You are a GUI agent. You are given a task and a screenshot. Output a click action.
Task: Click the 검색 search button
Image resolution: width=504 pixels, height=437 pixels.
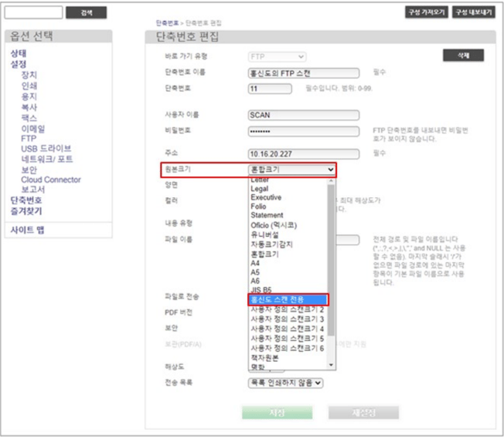click(x=86, y=13)
